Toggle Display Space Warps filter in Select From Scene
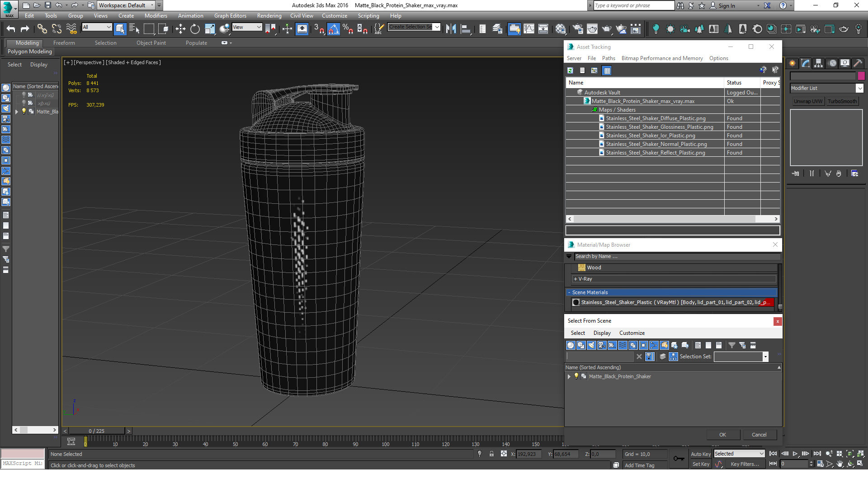The width and height of the screenshot is (868, 488). click(623, 345)
